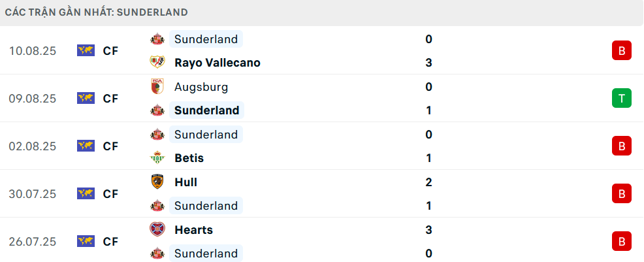Select the 26.07.25 match date

pyautogui.click(x=33, y=242)
